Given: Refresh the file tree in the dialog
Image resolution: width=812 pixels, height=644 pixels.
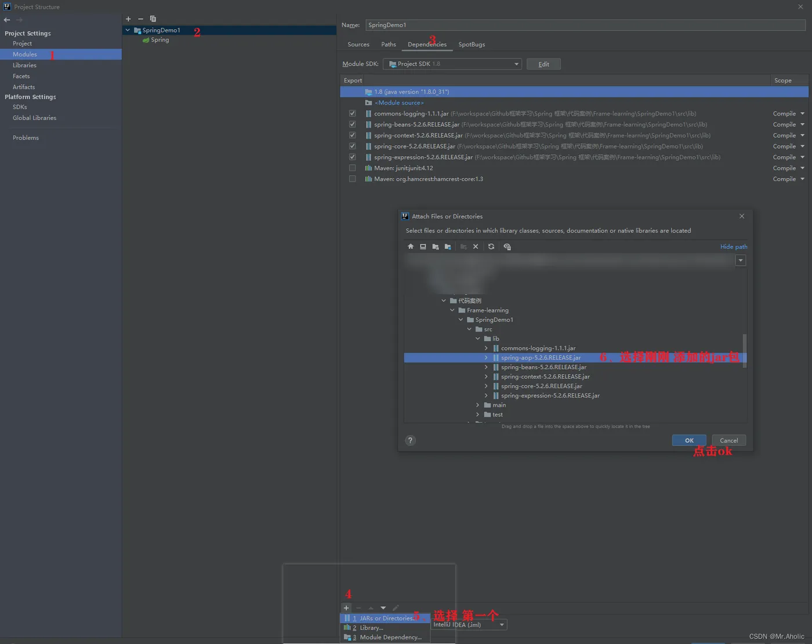Looking at the screenshot, I should [491, 247].
